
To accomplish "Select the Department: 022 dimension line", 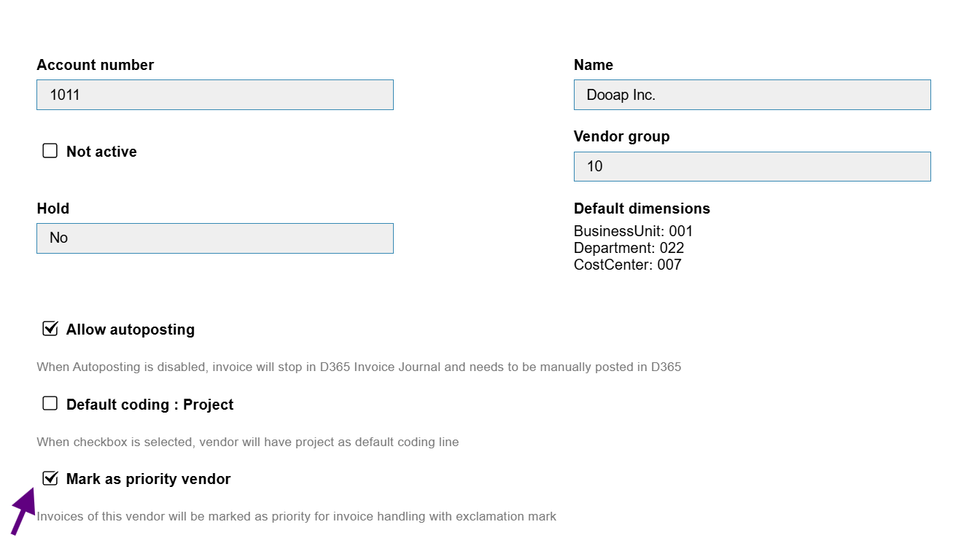I will tap(629, 248).
